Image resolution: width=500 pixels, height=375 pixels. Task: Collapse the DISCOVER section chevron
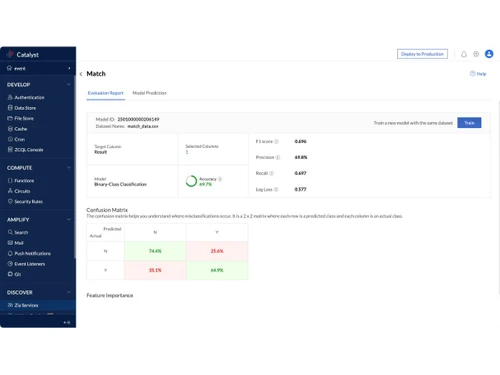tap(69, 292)
